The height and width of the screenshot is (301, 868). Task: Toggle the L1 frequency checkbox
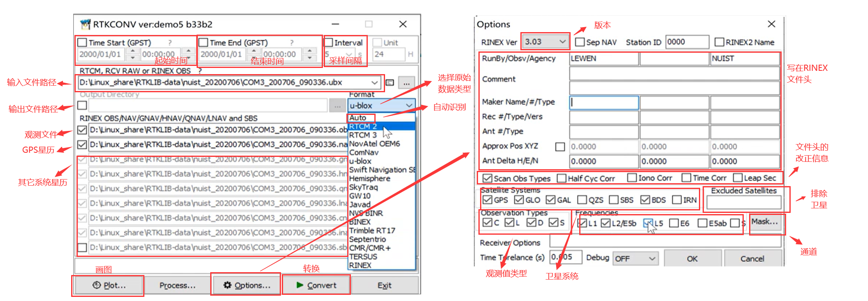pos(582,223)
